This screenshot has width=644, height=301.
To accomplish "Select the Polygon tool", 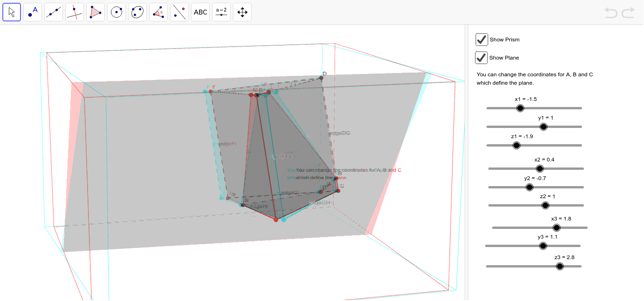I will (96, 12).
